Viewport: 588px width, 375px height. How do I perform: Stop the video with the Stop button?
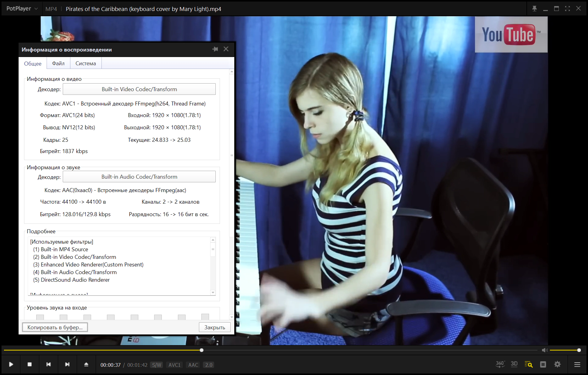coord(30,364)
